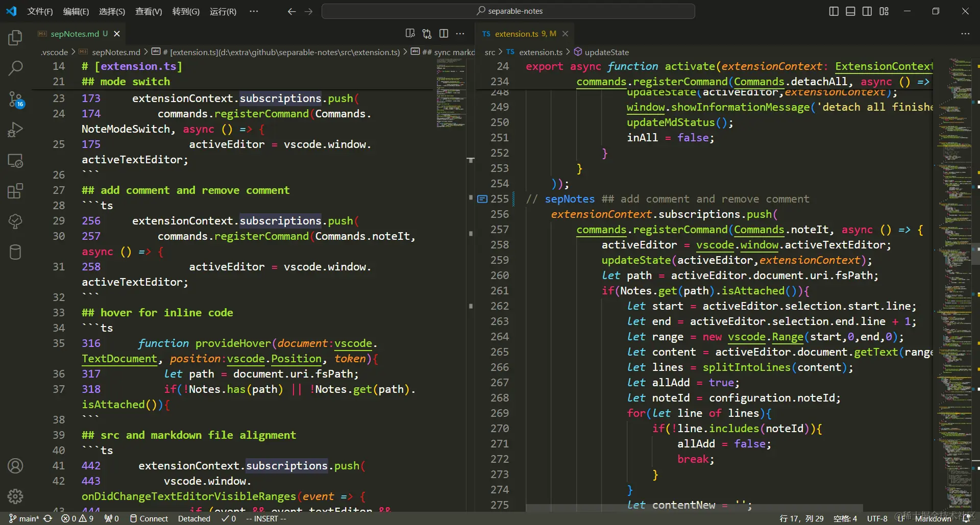Click the updateState symbol breadcrumb
Image resolution: width=980 pixels, height=525 pixels.
[601, 52]
